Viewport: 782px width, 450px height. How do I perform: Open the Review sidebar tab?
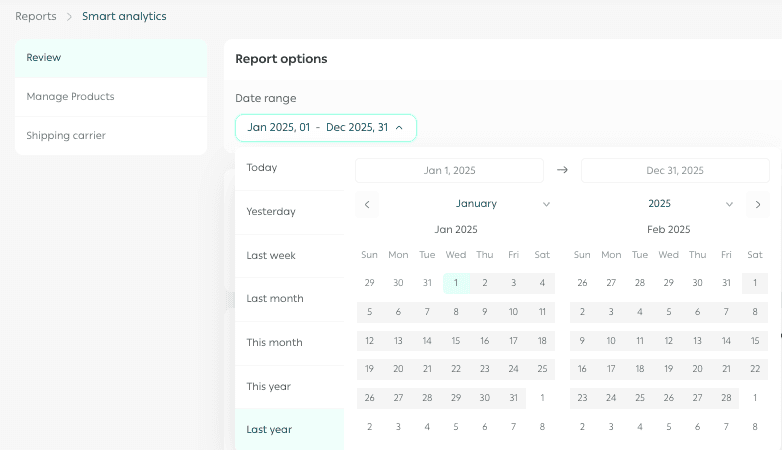[111, 58]
